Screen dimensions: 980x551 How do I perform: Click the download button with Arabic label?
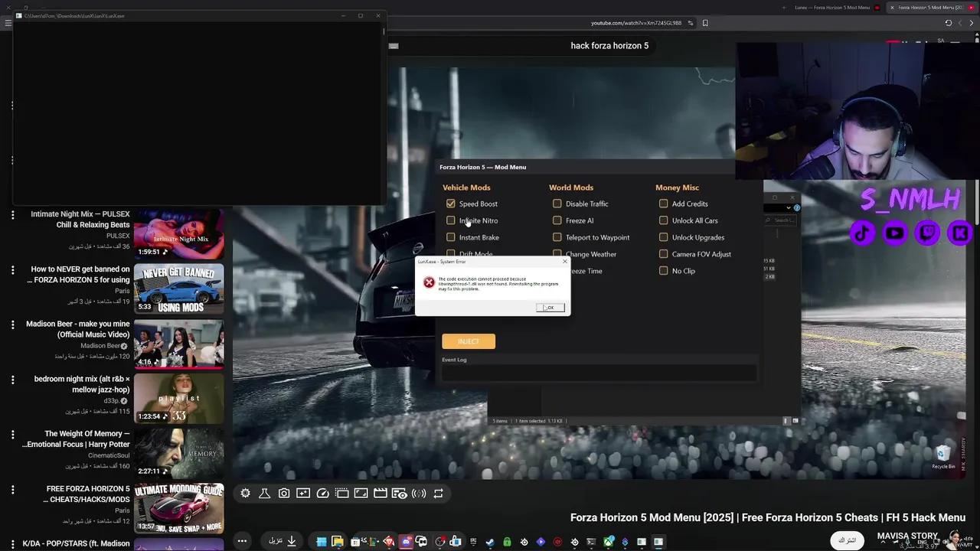pyautogui.click(x=282, y=541)
